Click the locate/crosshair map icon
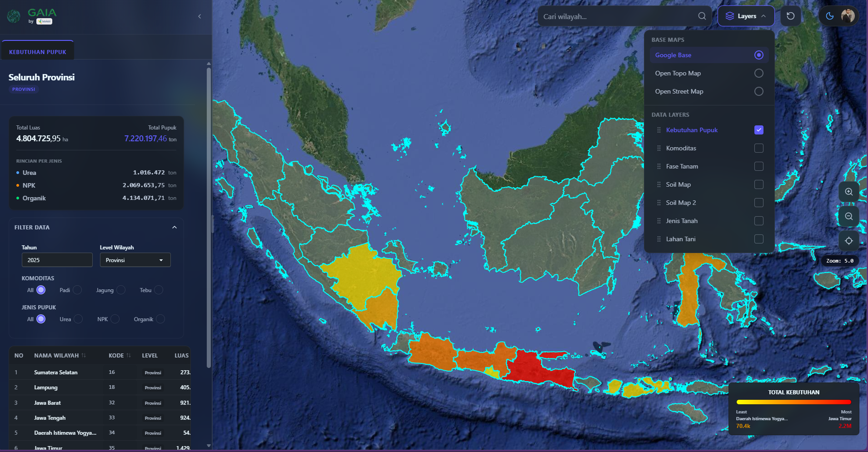The height and width of the screenshot is (452, 868). 848,241
